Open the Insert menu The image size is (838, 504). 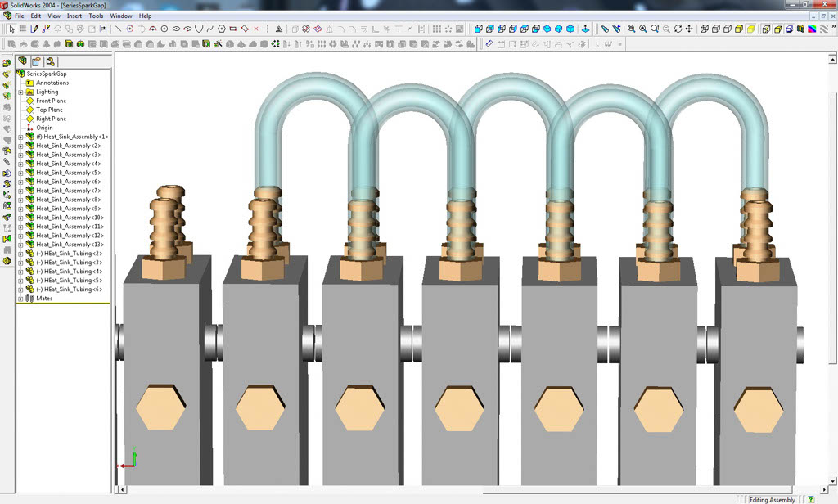tap(74, 15)
